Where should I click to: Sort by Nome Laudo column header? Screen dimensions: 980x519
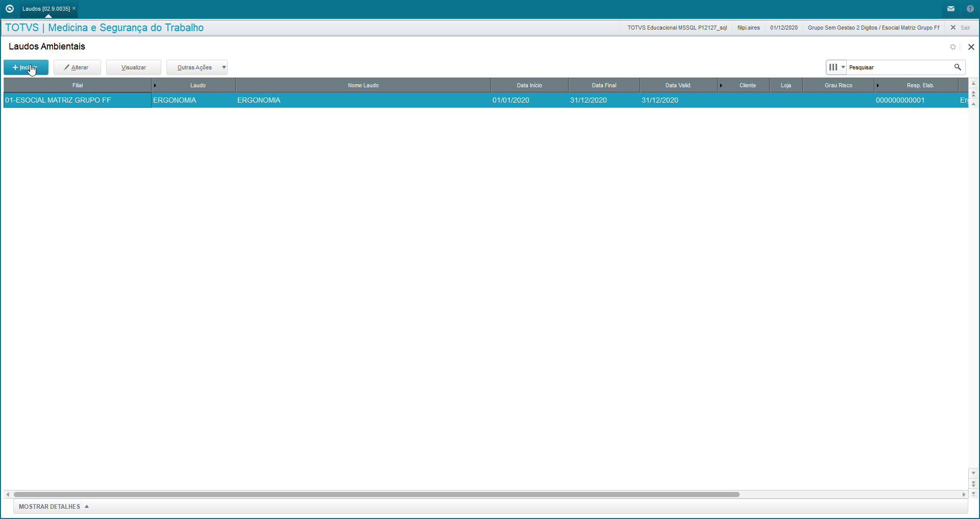click(363, 85)
